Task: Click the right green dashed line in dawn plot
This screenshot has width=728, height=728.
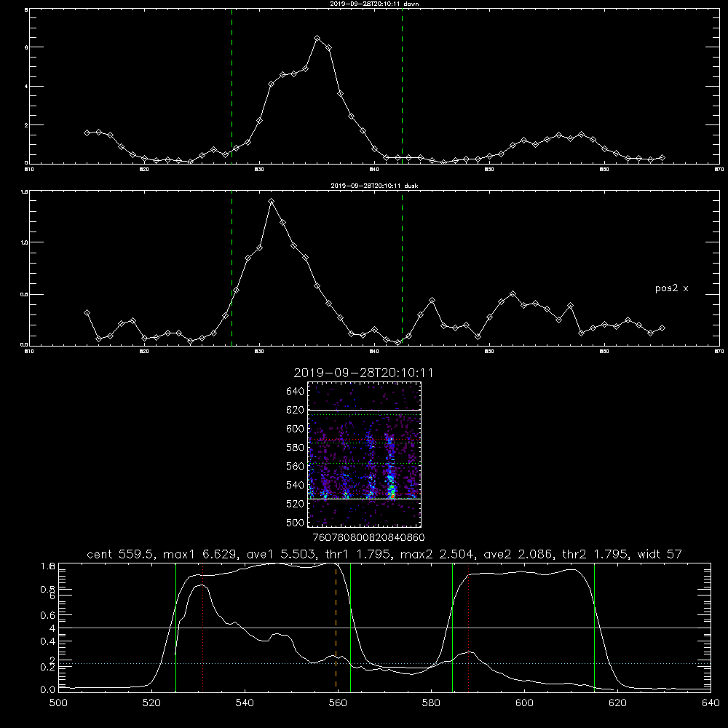Action: [402, 87]
